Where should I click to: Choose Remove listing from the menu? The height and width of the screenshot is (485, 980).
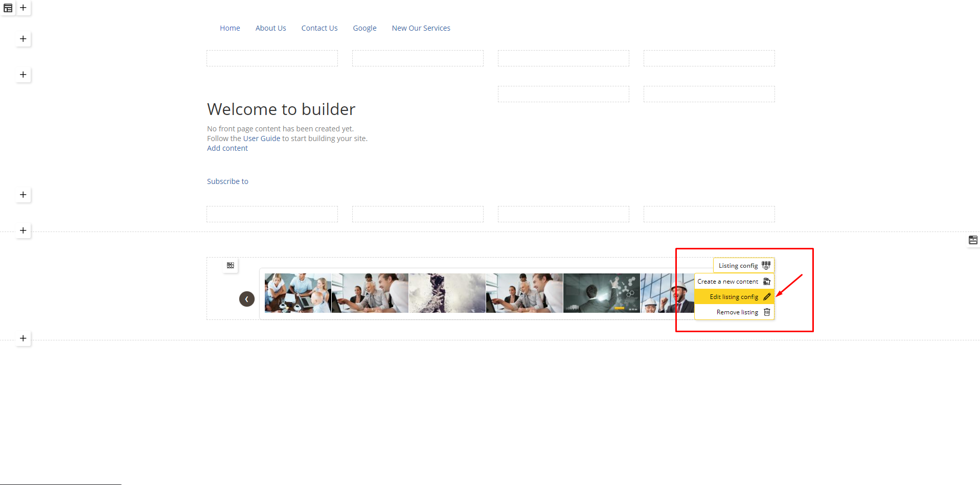(x=734, y=312)
